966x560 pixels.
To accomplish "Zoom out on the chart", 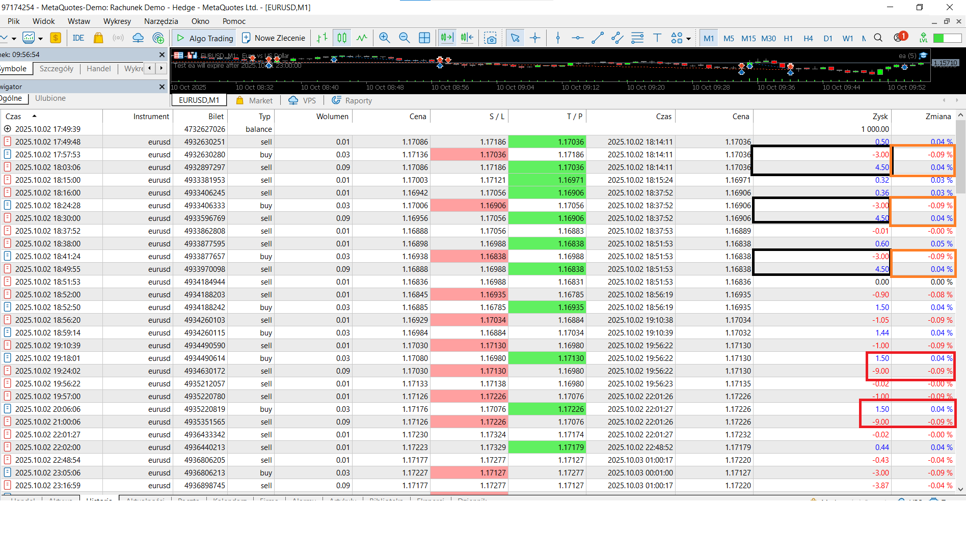I will pos(405,38).
